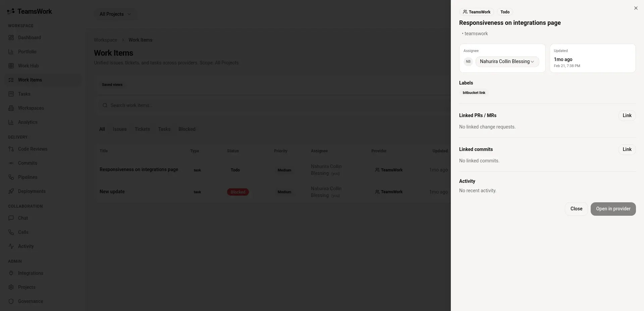This screenshot has height=311, width=644.
Task: Switch to the Blocked tab
Action: tap(187, 129)
